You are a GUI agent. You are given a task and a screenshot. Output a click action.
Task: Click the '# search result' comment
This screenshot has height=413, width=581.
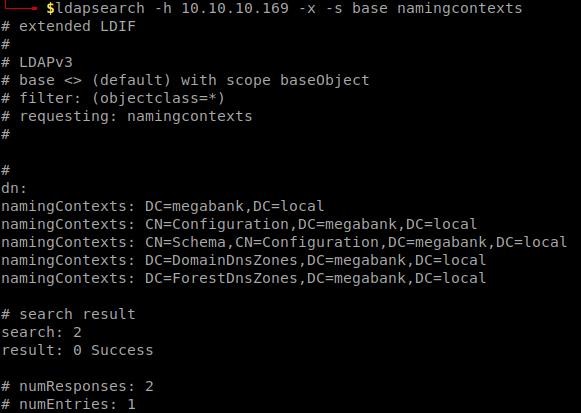click(69, 314)
